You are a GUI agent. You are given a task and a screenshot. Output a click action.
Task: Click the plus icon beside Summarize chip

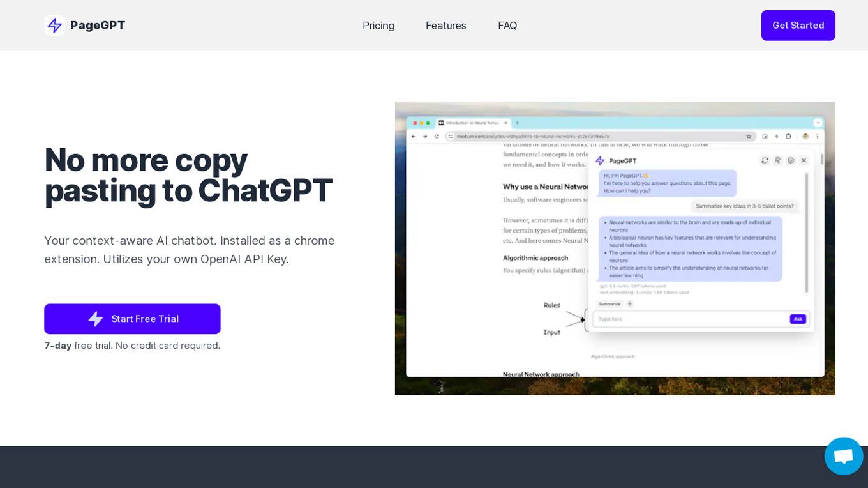pos(629,304)
